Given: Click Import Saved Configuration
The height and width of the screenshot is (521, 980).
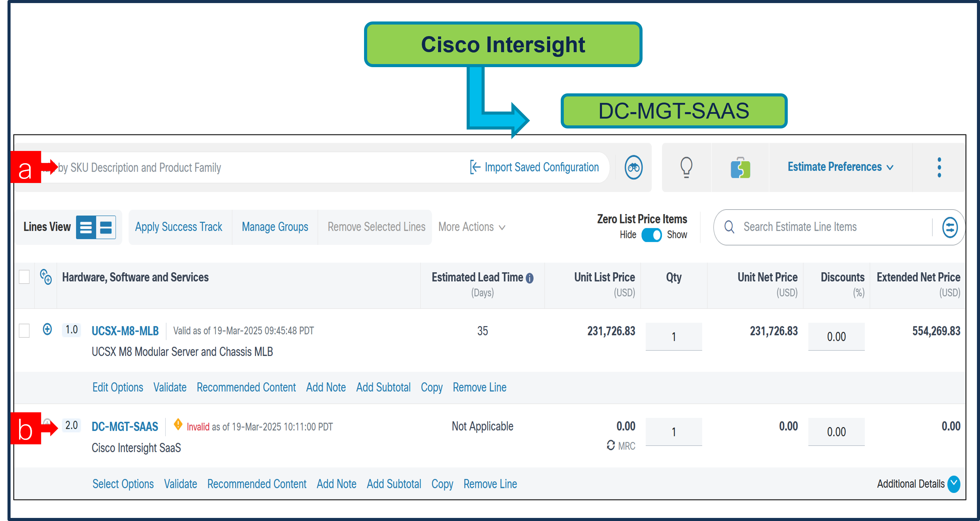Looking at the screenshot, I should [x=535, y=167].
